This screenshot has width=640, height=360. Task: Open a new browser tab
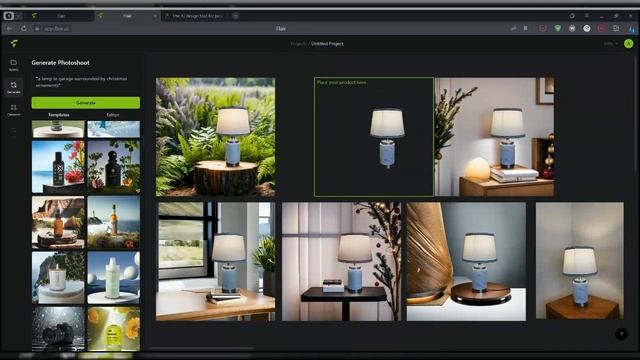(236, 16)
